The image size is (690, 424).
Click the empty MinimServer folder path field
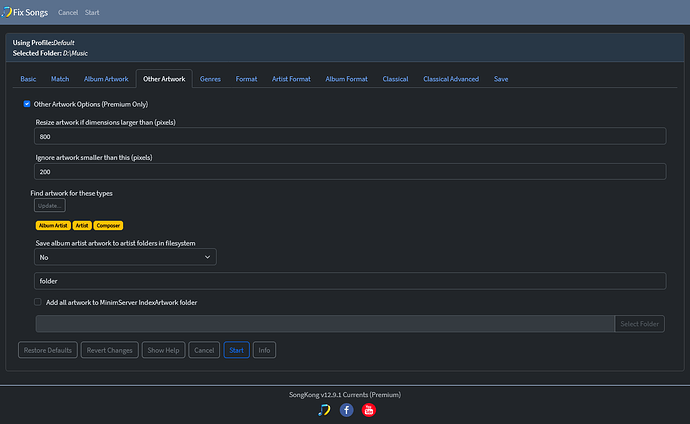tap(325, 324)
